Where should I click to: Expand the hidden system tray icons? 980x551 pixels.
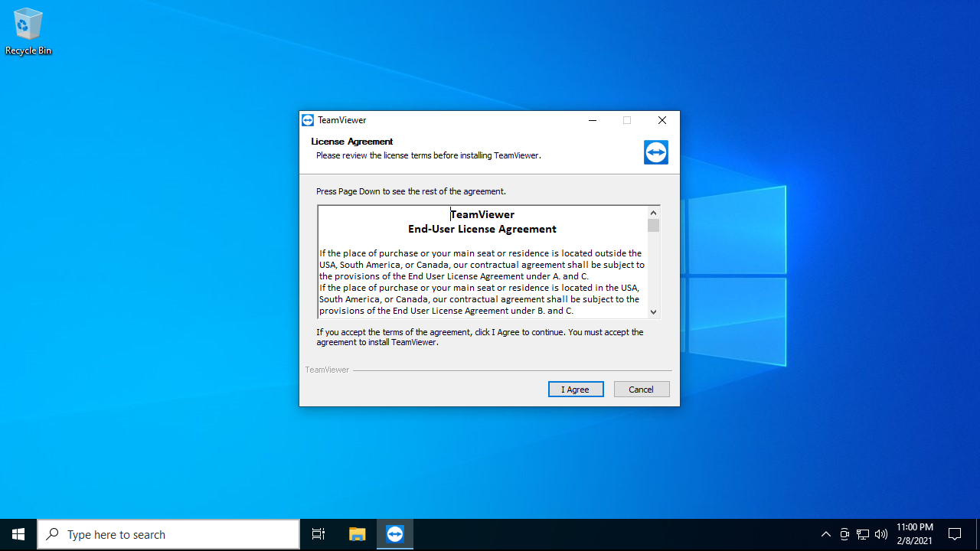pyautogui.click(x=825, y=534)
